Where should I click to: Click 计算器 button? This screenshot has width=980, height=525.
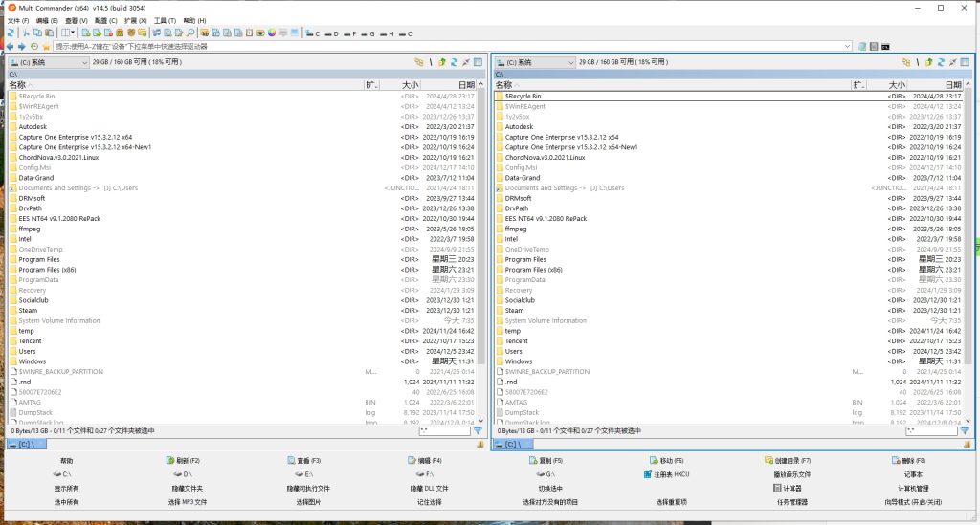[789, 488]
